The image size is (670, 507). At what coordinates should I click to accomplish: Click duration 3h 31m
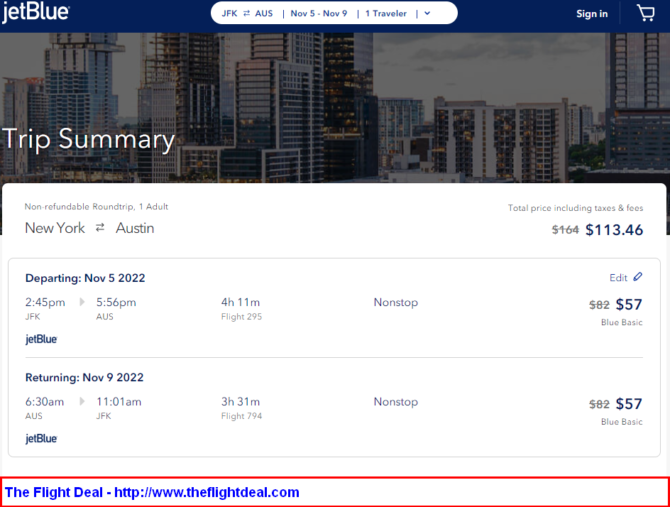tap(241, 401)
